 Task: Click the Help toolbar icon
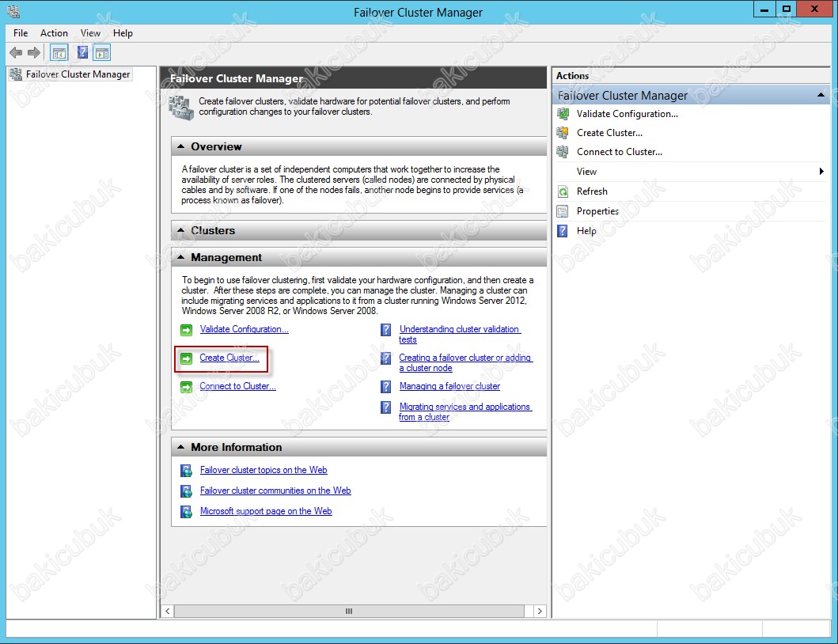point(82,52)
